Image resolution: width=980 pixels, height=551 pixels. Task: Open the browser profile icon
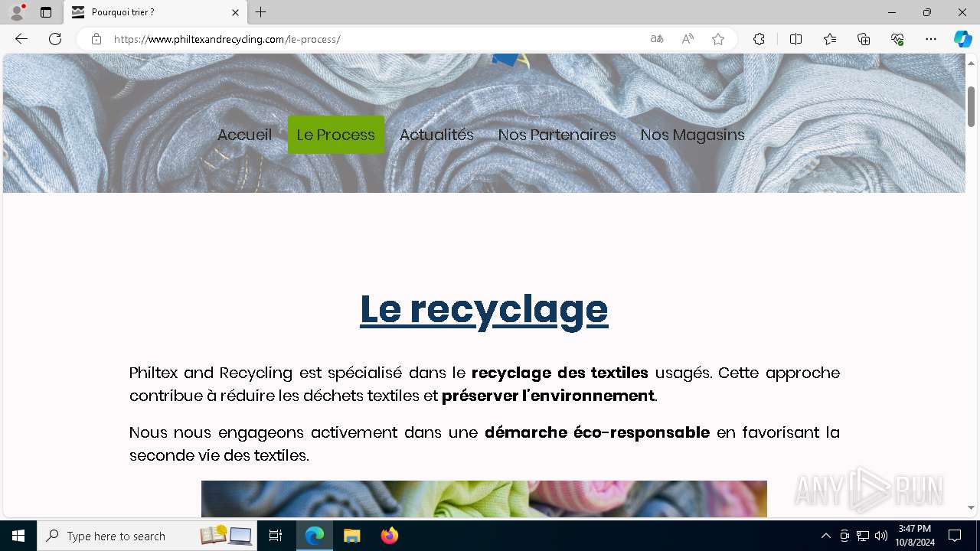pyautogui.click(x=17, y=12)
